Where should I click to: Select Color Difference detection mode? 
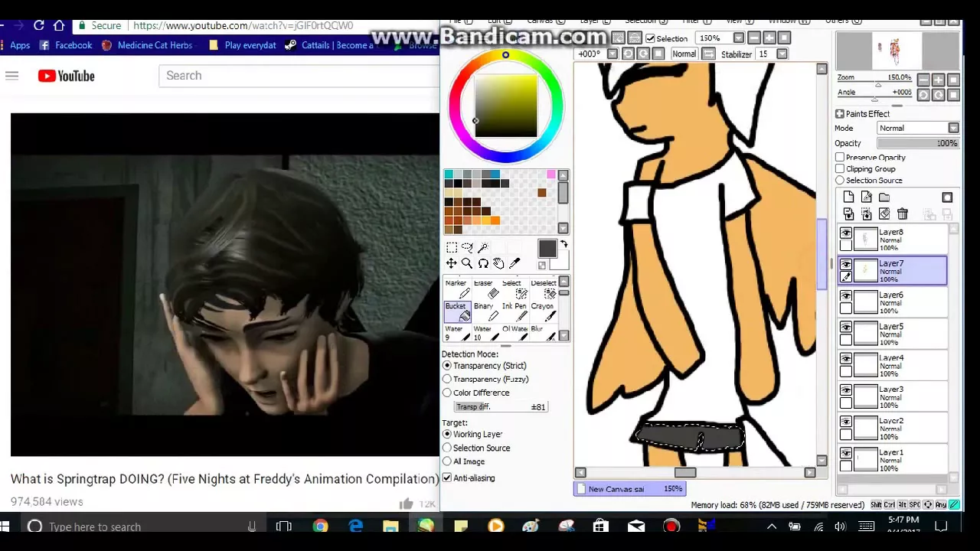point(447,393)
